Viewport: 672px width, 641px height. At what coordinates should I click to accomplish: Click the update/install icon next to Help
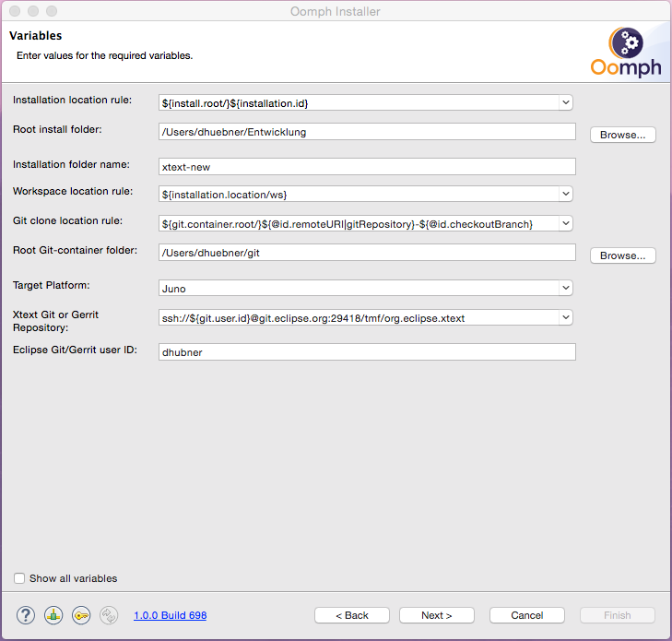pos(53,615)
